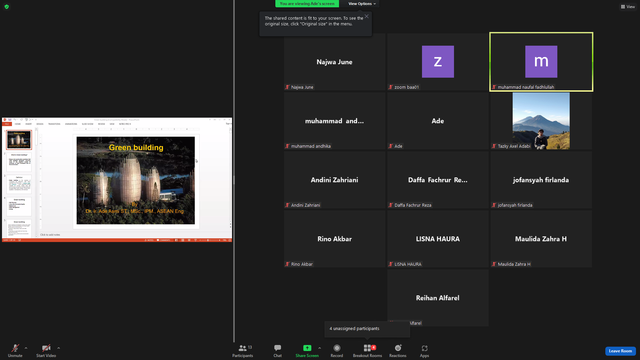Click selected Green building slide thumbnail in PowerPoint

point(19,140)
